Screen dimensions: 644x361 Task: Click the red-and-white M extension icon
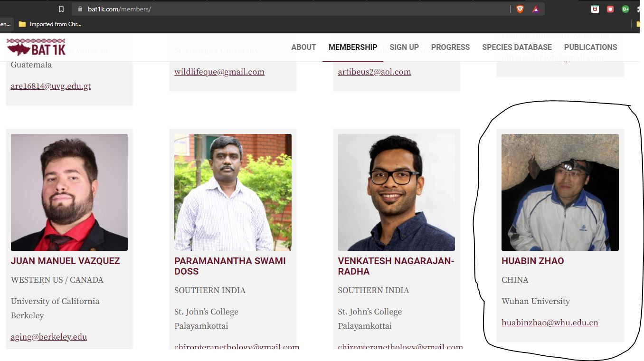[595, 9]
